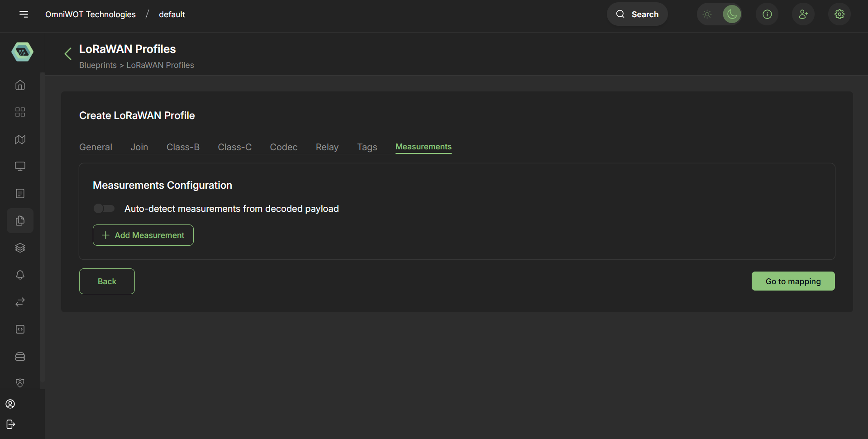
Task: Click the monitor/devices icon in sidebar
Action: pyautogui.click(x=20, y=166)
